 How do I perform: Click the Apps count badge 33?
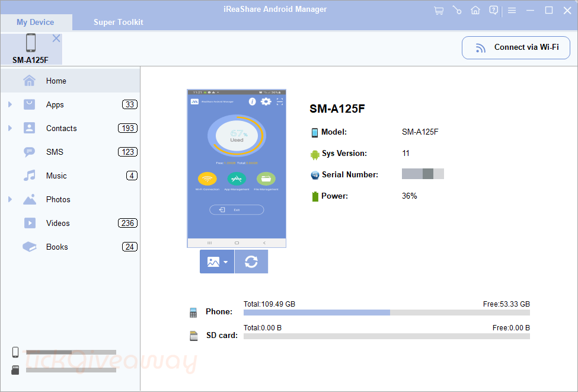(x=130, y=105)
